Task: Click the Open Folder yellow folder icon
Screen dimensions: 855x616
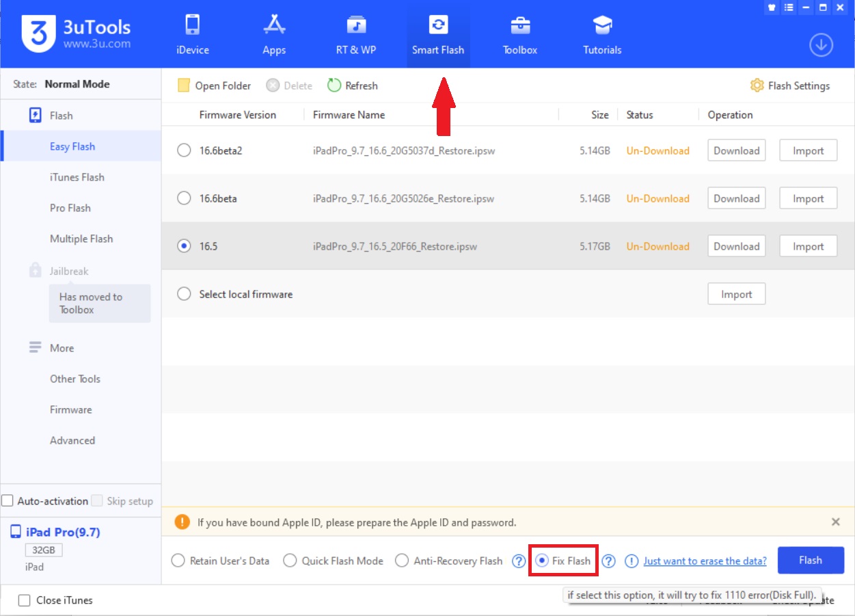Action: (183, 85)
